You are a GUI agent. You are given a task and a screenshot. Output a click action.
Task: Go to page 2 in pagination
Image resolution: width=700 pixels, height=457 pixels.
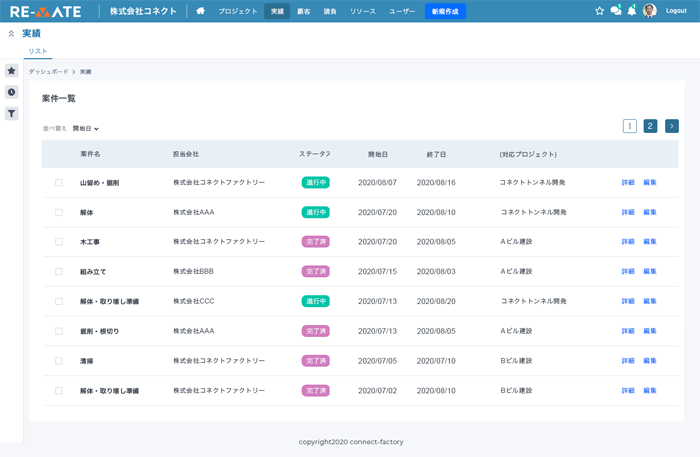(650, 126)
